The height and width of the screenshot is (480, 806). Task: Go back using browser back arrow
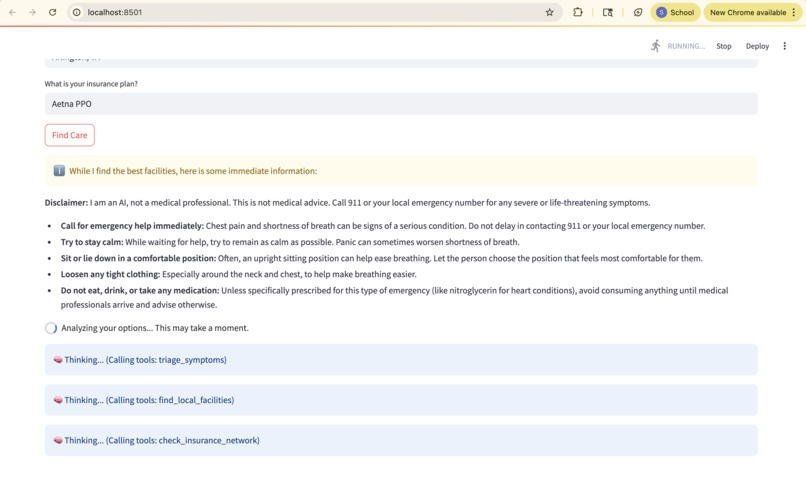12,12
